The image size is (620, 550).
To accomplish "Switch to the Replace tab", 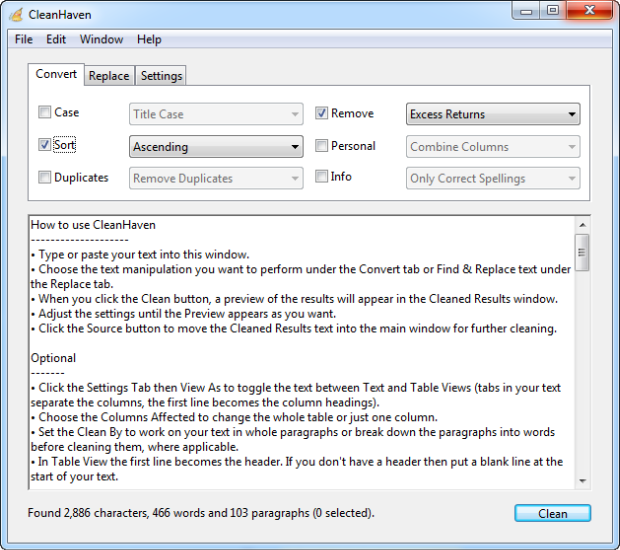I will coord(109,76).
